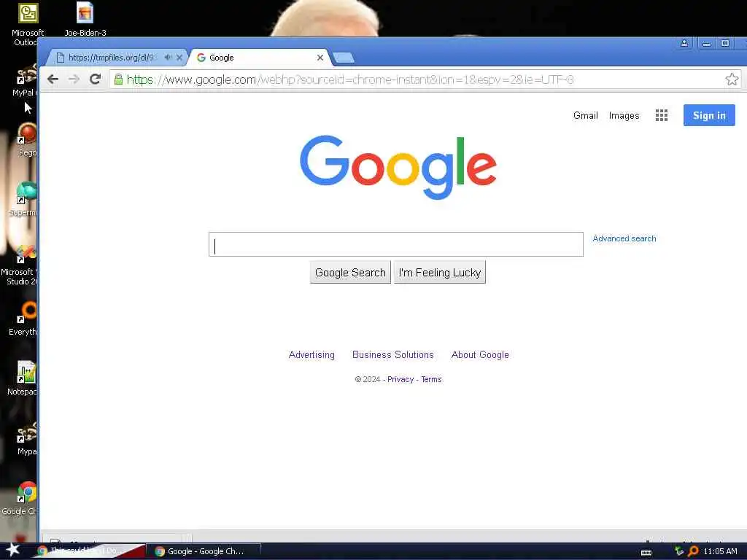Open the Google apps grid
Viewport: 747px width, 560px height.
[661, 115]
